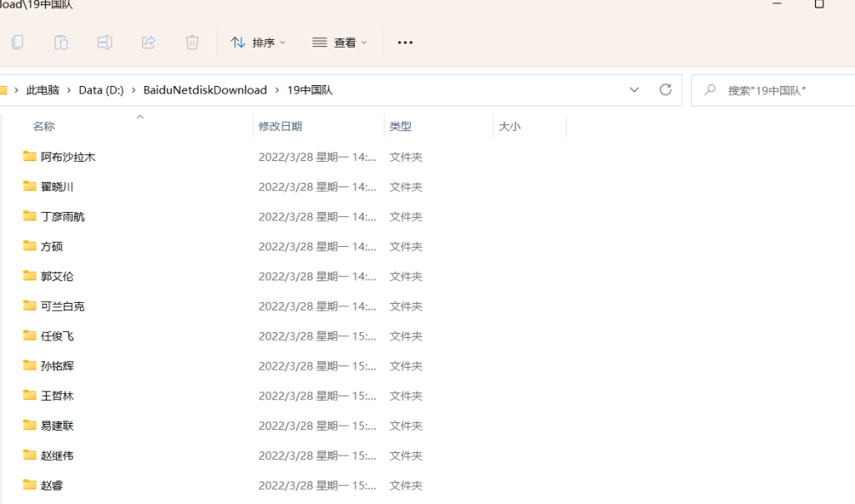The image size is (855, 504).
Task: Click the 赵继伟 folder name
Action: (58, 456)
